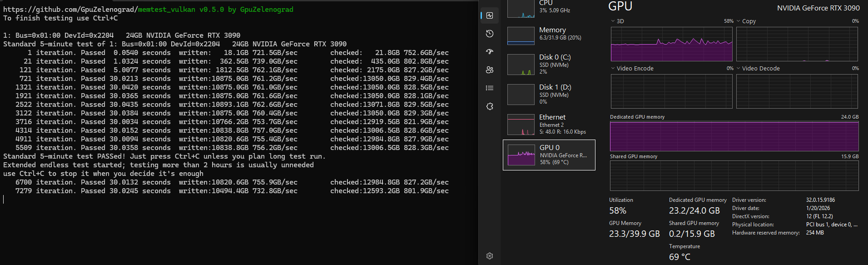
Task: Click the driver date 1/20/2026 value
Action: (x=818, y=208)
